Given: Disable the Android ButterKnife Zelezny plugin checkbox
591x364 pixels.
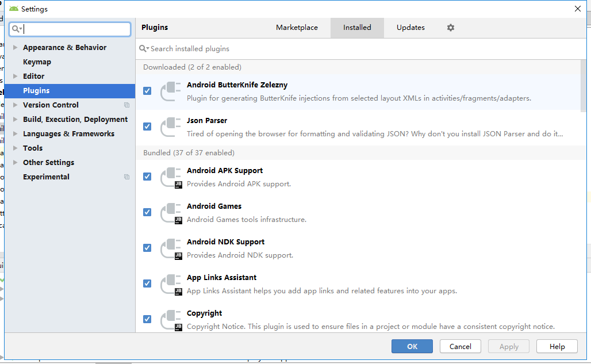Looking at the screenshot, I should point(147,91).
